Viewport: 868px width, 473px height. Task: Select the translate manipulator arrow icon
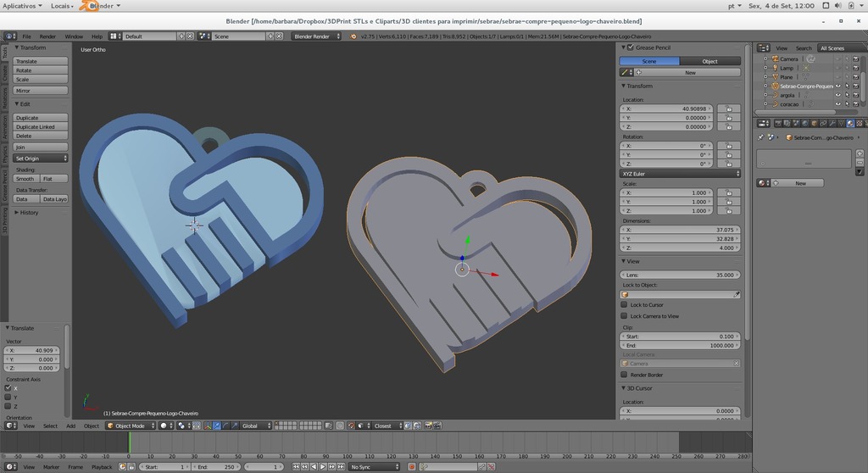click(x=216, y=426)
